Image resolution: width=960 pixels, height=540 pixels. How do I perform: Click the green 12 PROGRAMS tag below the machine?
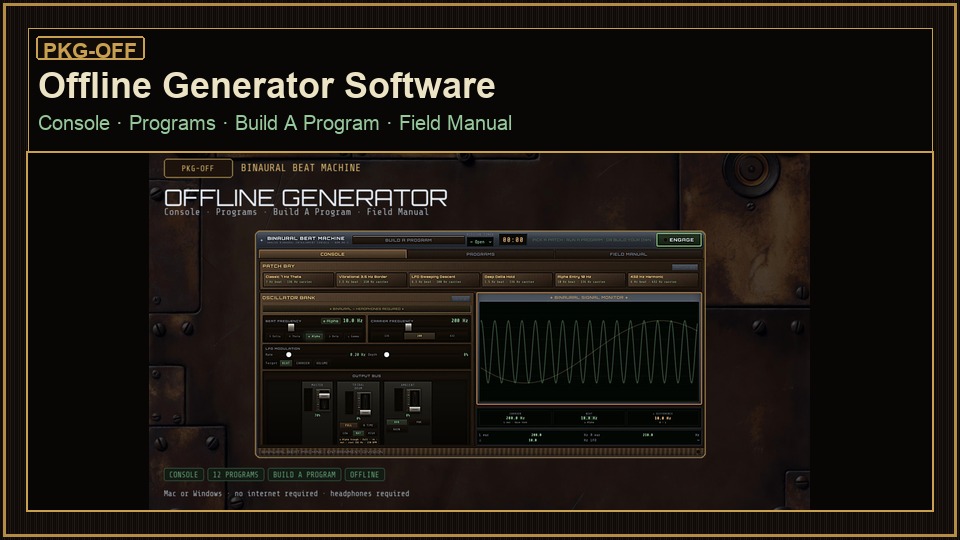coord(236,474)
